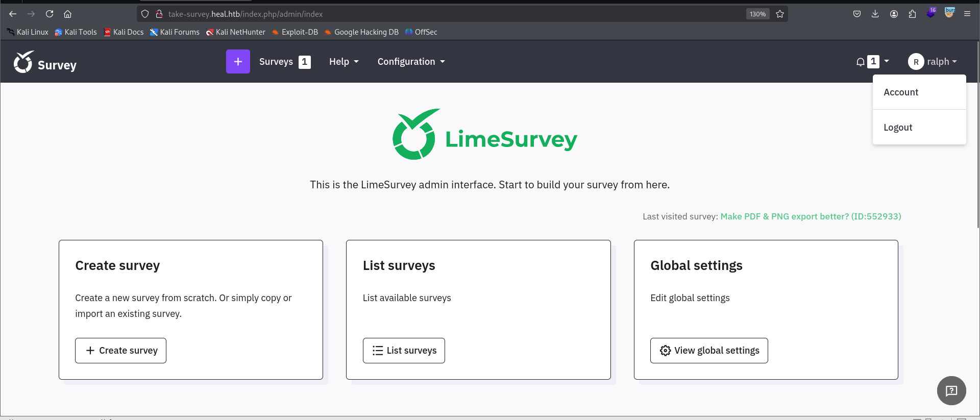Open the Exploit-DB bookmark

pyautogui.click(x=295, y=32)
